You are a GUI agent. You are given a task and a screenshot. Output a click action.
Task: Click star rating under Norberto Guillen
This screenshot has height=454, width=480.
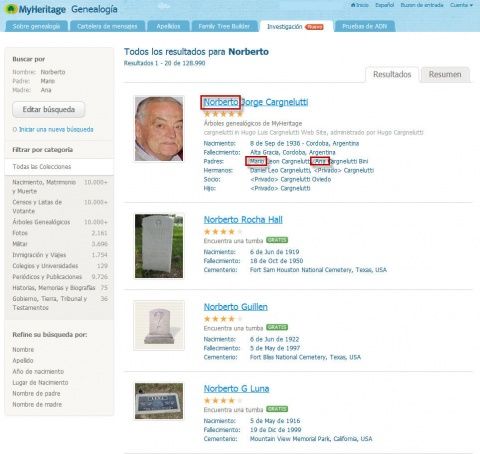[224, 319]
